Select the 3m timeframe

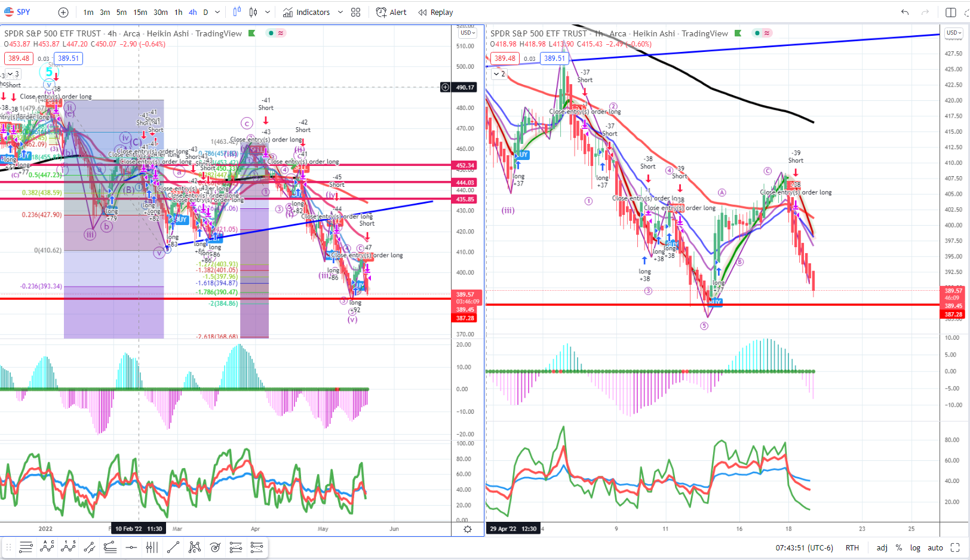pos(105,12)
